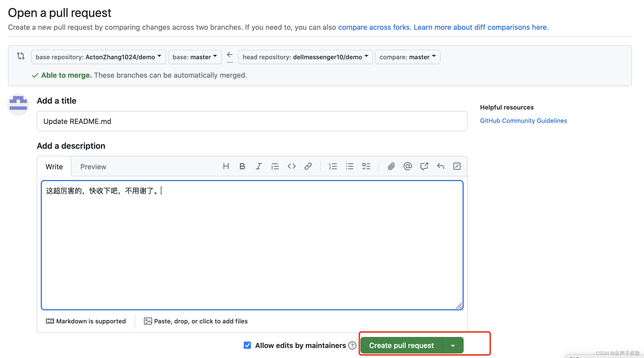Uncheck Allow edits by maintainers
This screenshot has height=358, width=644.
[x=247, y=345]
